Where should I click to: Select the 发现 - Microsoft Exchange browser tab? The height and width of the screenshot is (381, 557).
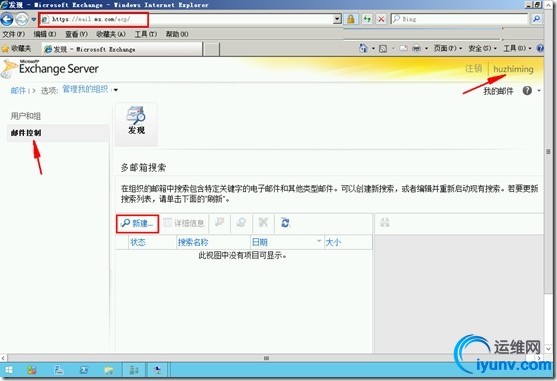click(x=122, y=49)
